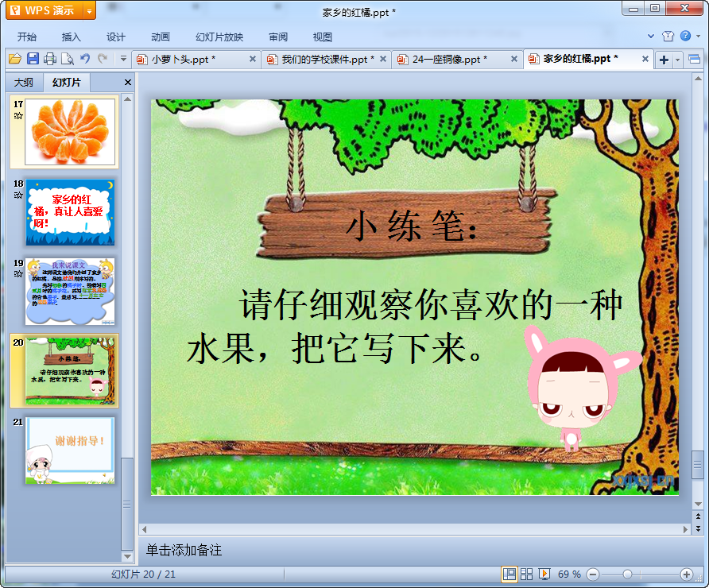Open the 幻灯片放映 menu tab

coord(219,37)
